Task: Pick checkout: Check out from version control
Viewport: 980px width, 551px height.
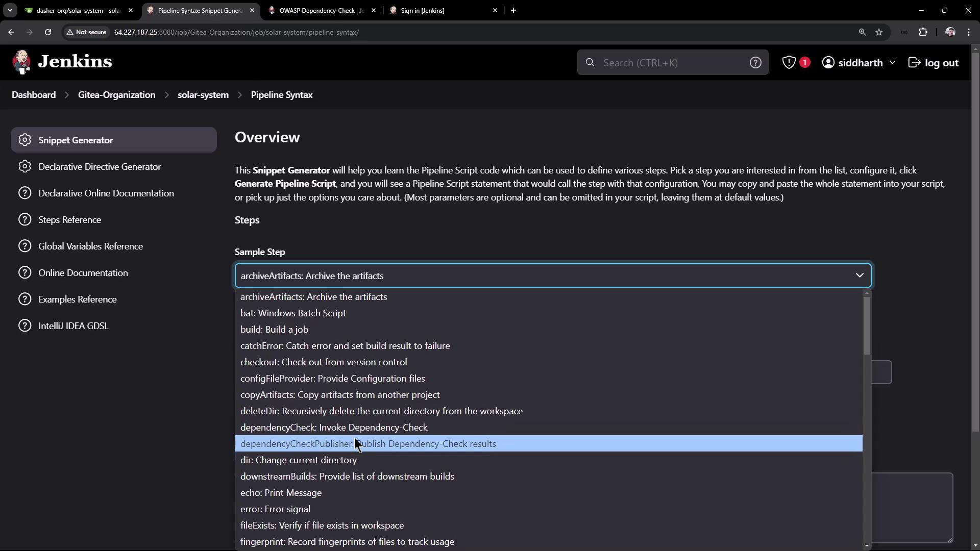Action: [324, 362]
